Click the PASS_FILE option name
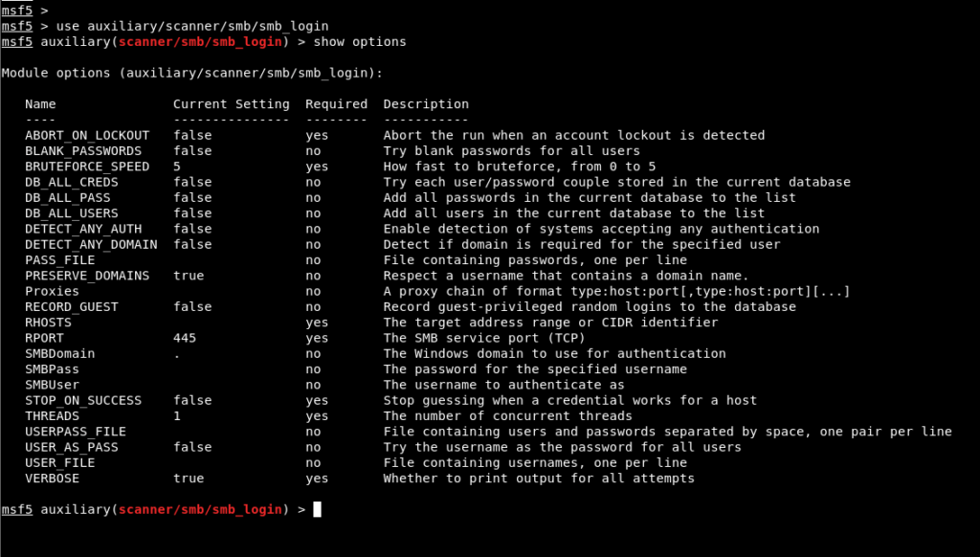 pyautogui.click(x=59, y=259)
